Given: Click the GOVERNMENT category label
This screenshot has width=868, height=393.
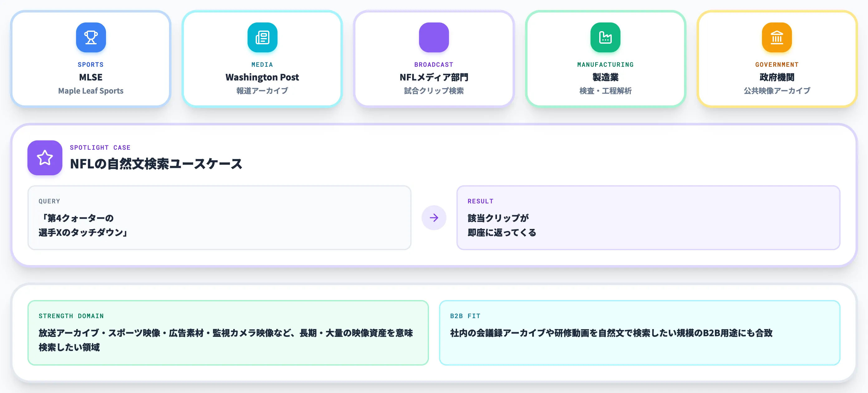Looking at the screenshot, I should (x=777, y=64).
